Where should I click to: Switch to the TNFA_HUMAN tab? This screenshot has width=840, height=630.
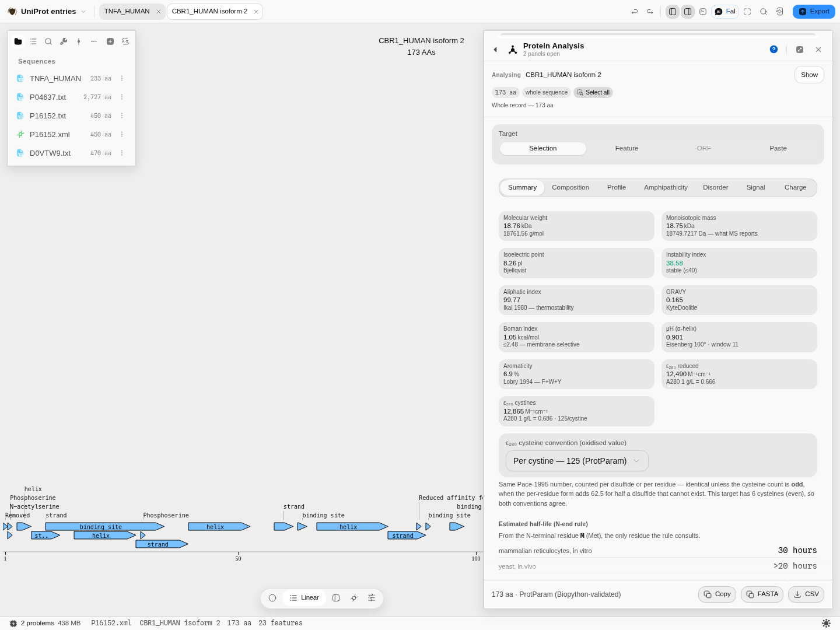pos(127,12)
